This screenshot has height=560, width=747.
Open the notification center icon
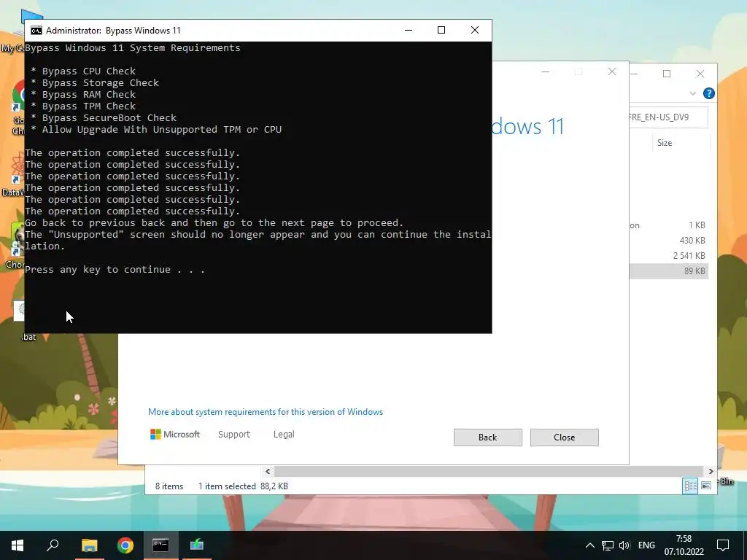[723, 545]
